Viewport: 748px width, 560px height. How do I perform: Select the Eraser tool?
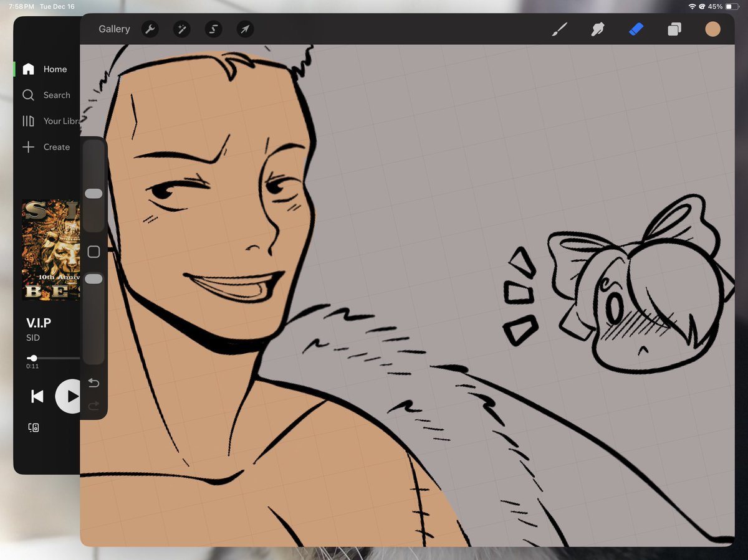636,29
